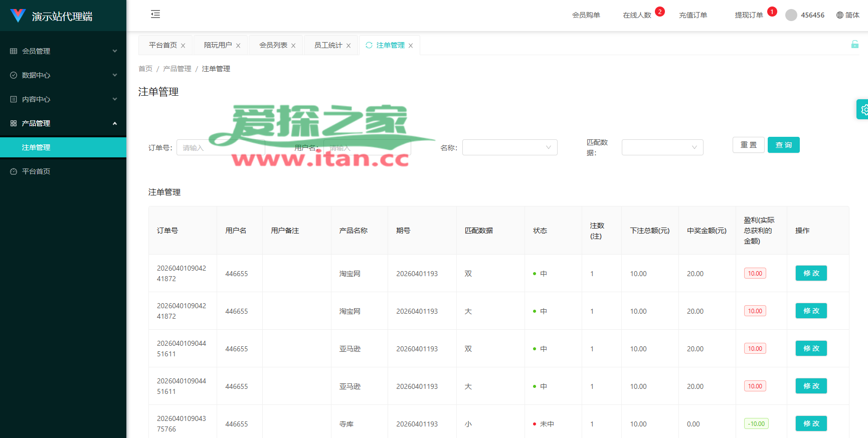Open the settings gear panel on right edge

863,109
